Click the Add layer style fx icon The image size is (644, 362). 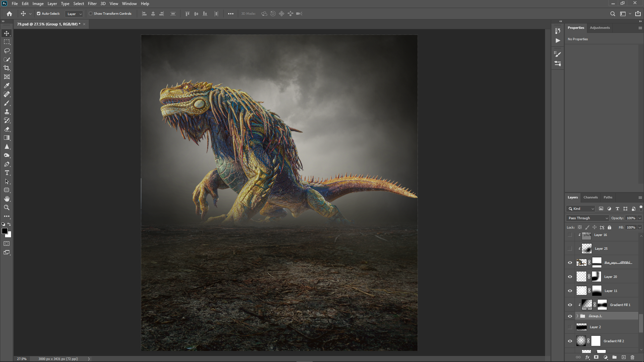(x=587, y=357)
